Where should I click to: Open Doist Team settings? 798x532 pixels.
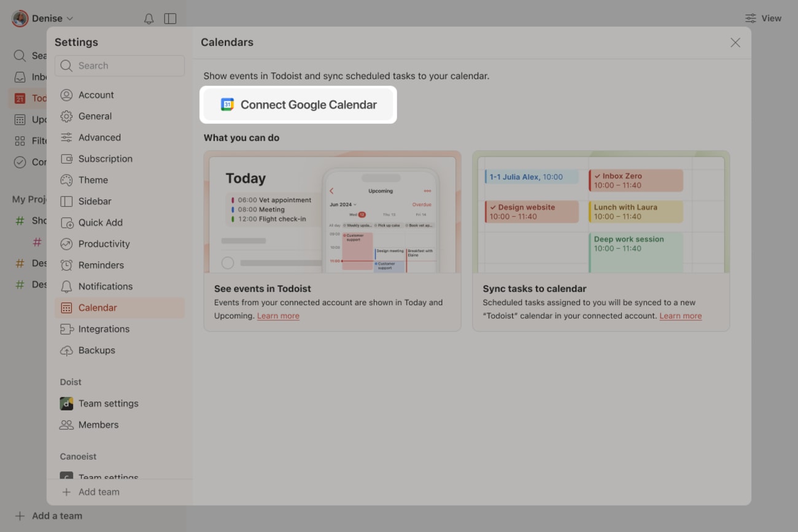[107, 403]
